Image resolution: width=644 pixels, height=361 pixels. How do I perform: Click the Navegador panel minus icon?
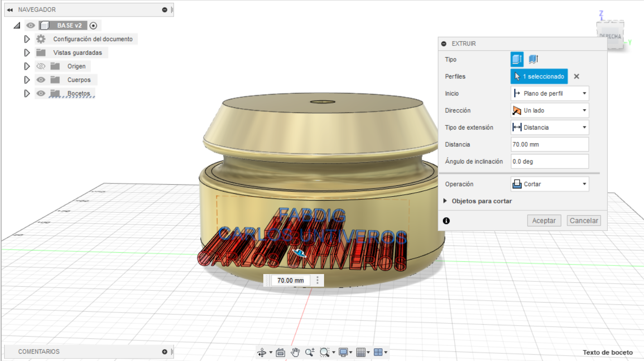[x=165, y=10]
